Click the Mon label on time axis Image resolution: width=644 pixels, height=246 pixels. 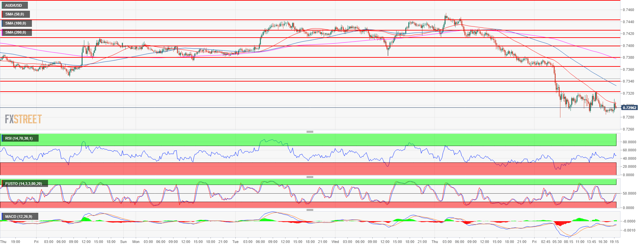tap(136, 242)
